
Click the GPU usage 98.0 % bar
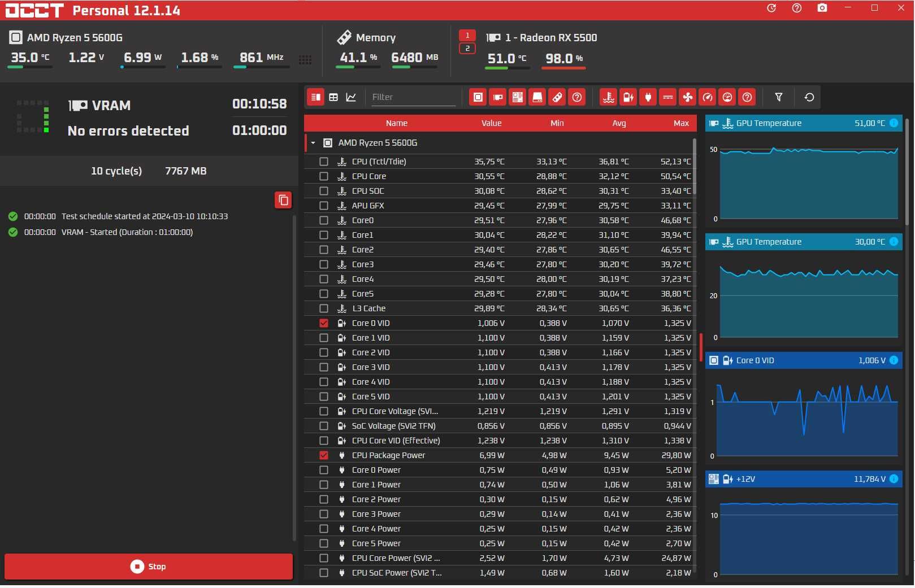[x=563, y=68]
